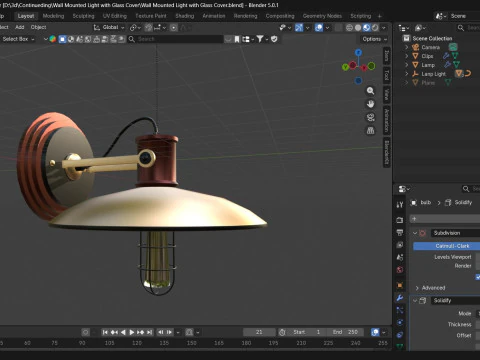Screen dimensions: 480x360
Task: Open the View Layer properties tab icon
Action: 400,245
